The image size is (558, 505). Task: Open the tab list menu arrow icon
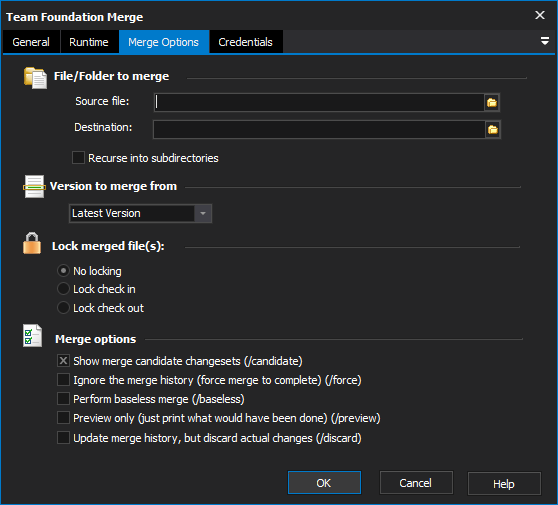pos(544,41)
